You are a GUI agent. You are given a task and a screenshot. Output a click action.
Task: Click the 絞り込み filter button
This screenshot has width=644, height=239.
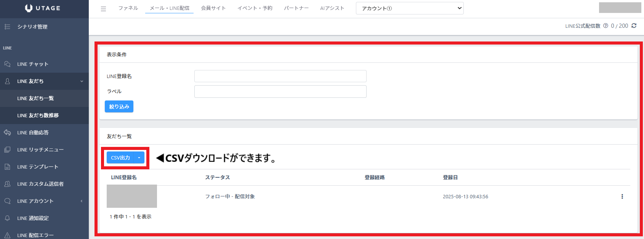click(x=119, y=107)
